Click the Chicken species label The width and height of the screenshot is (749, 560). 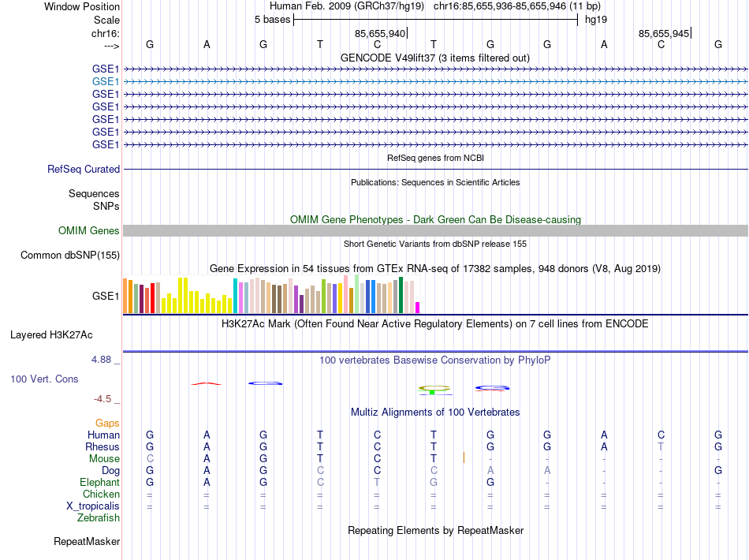point(101,494)
